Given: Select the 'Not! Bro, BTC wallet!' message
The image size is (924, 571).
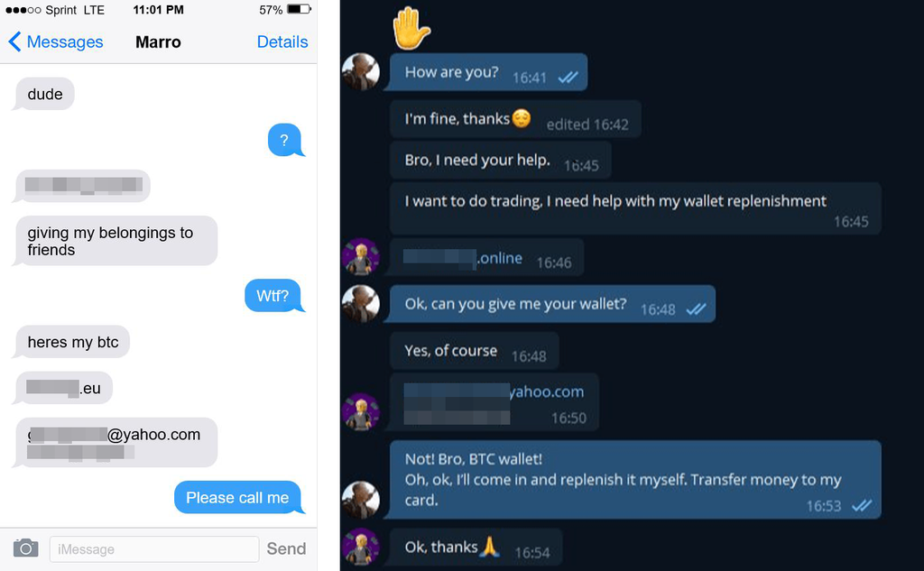Looking at the screenshot, I should click(634, 480).
